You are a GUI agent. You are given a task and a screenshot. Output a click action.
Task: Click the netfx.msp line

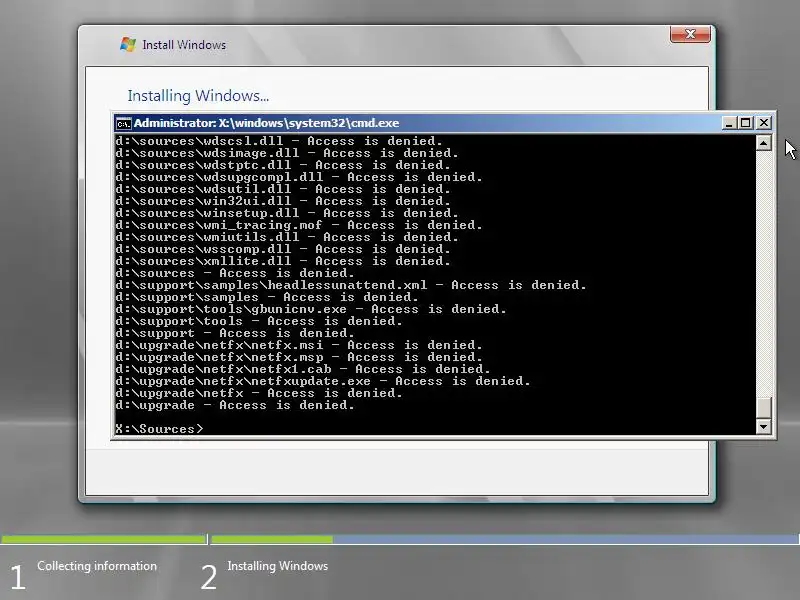[298, 357]
